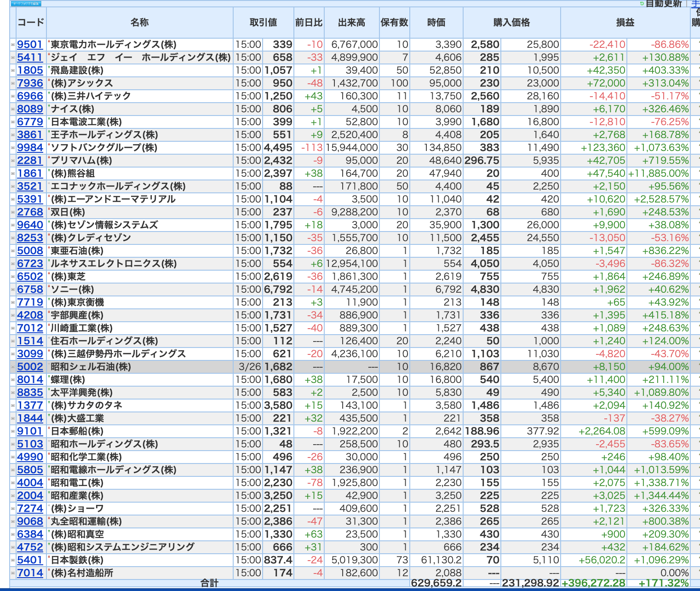
Task: Click the small grey icon beside code 9501
Action: 13,45
